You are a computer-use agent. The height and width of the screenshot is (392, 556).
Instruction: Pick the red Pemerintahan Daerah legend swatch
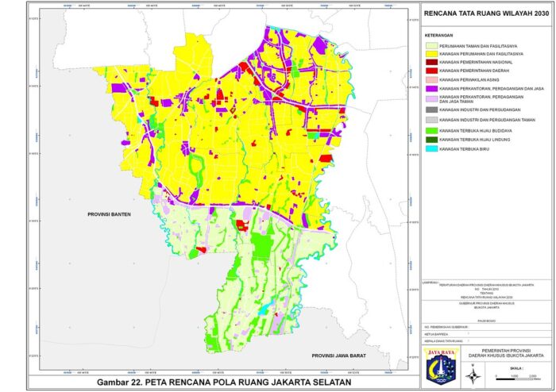(x=431, y=71)
